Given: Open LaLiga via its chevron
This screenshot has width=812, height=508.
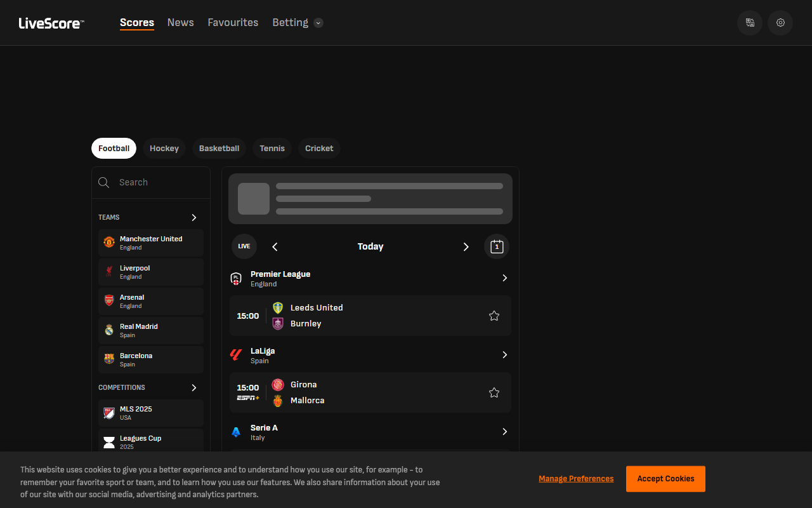Looking at the screenshot, I should pos(505,355).
